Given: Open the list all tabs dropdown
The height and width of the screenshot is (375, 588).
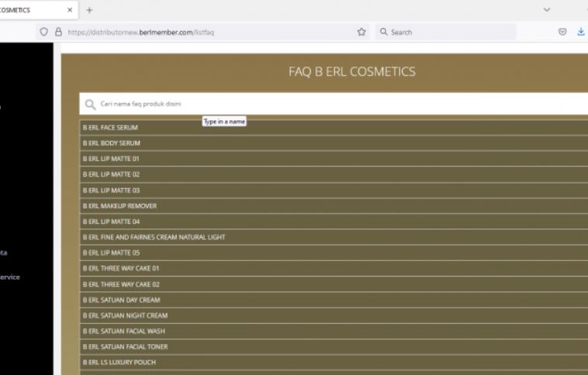Looking at the screenshot, I should (x=548, y=10).
